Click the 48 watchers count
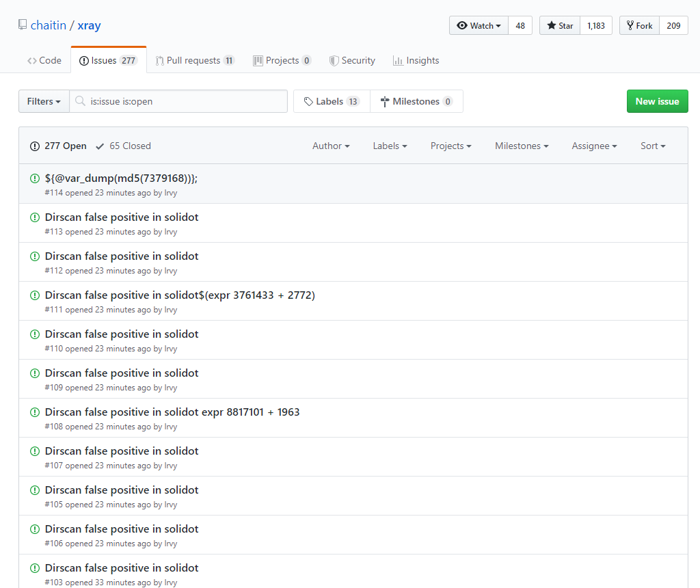The image size is (700, 588). (x=520, y=25)
